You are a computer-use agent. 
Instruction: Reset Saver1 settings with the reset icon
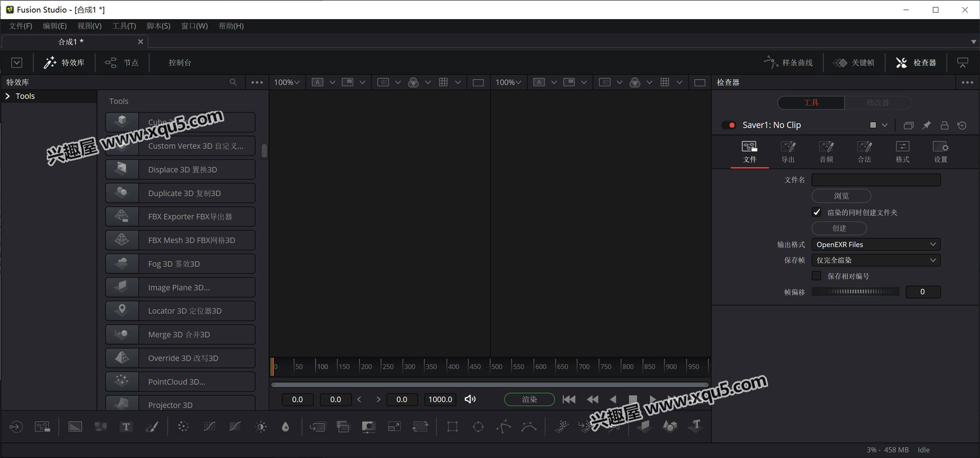click(962, 126)
